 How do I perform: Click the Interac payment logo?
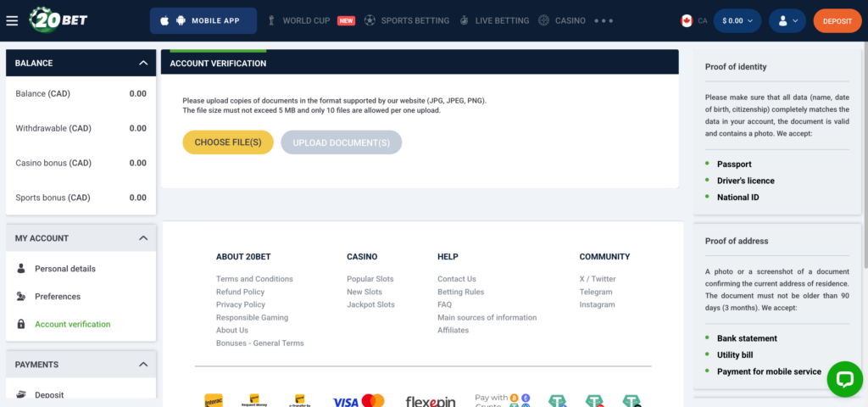(x=214, y=400)
